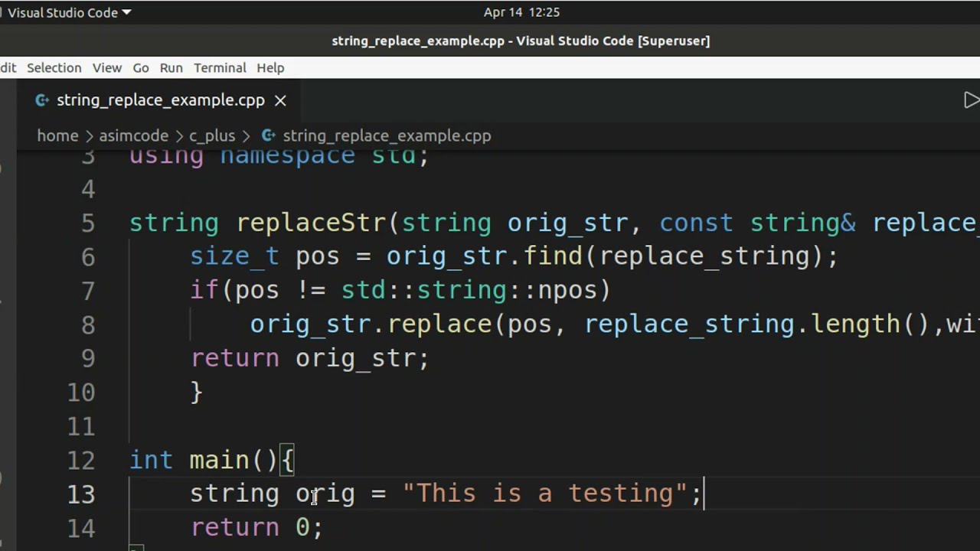Click 'return orig_str;' on line 9

(x=310, y=357)
